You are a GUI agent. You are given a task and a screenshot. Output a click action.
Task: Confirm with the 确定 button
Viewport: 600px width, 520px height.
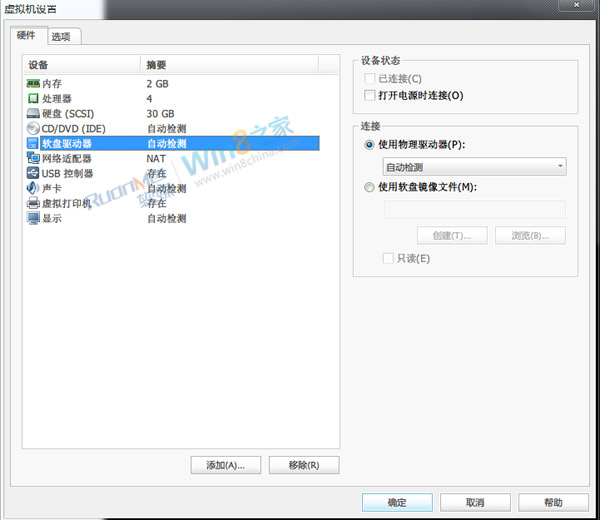tap(397, 502)
